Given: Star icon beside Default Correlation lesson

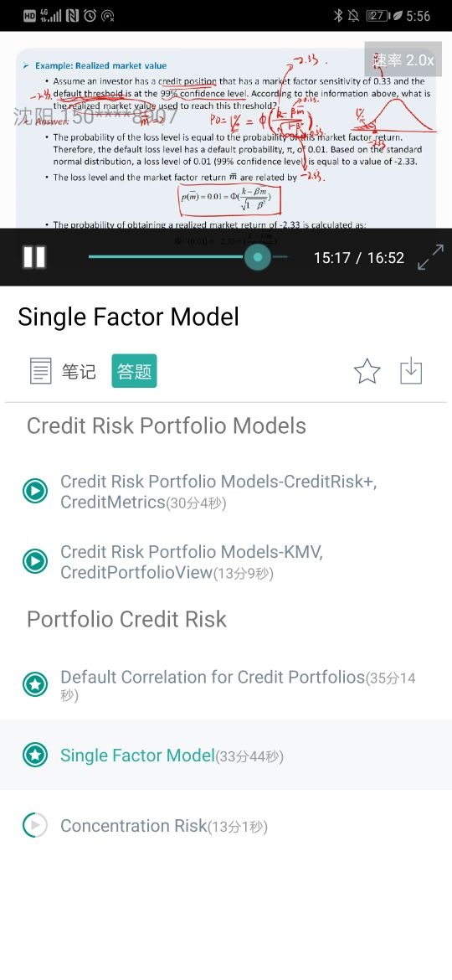Looking at the screenshot, I should pyautogui.click(x=35, y=684).
